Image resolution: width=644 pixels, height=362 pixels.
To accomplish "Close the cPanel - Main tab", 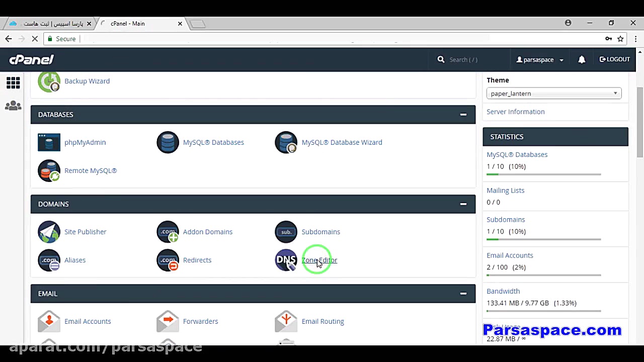I will pyautogui.click(x=180, y=24).
